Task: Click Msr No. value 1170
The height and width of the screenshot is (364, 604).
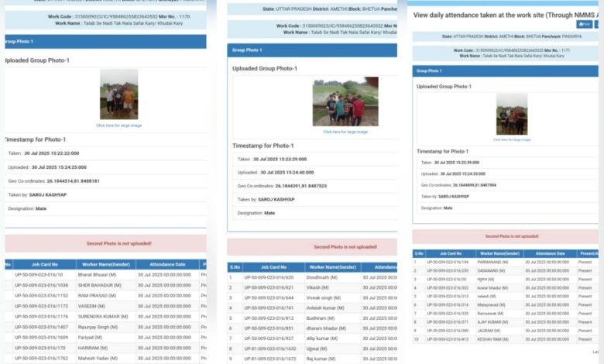Action: coord(184,16)
